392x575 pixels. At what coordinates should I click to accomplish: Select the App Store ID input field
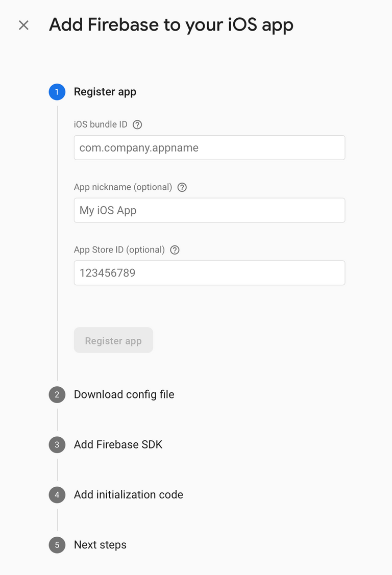209,273
